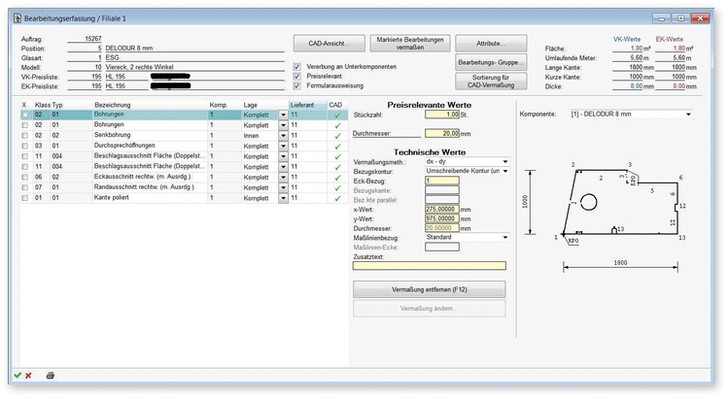This screenshot has width=728, height=399.
Task: Click CAD checkmark in Durchsprechöffnungen row
Action: 338,146
